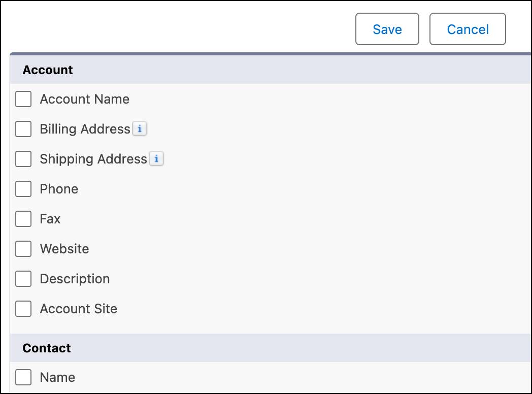Image resolution: width=532 pixels, height=394 pixels.
Task: Click the Cancel button
Action: [x=467, y=29]
